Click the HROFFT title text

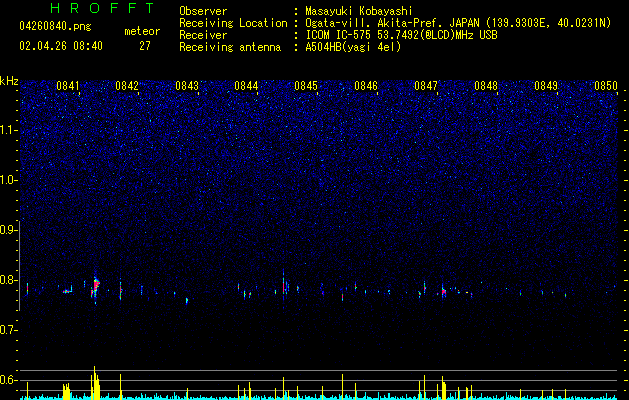coord(102,8)
